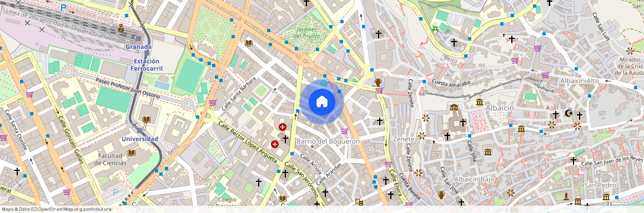Click the shopping cart near Paseo Profesor Juan Ossorio roundabout
Image resolution: width=644 pixels, height=213 pixels.
[212, 103]
